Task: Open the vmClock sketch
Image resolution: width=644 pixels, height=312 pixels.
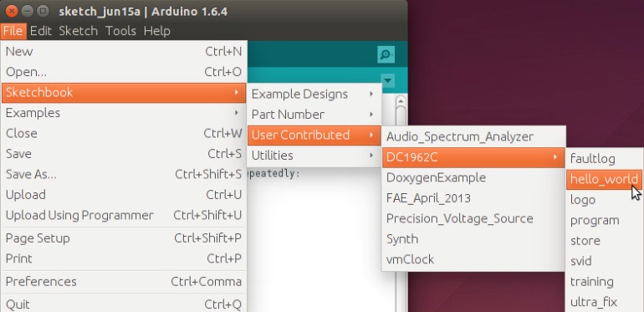Action: click(473, 260)
